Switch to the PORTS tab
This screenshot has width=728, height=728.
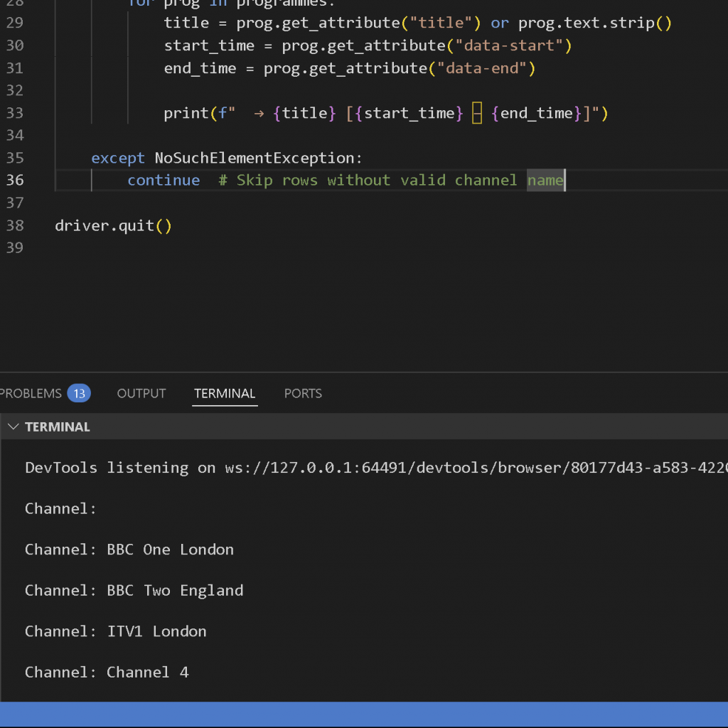pyautogui.click(x=303, y=393)
